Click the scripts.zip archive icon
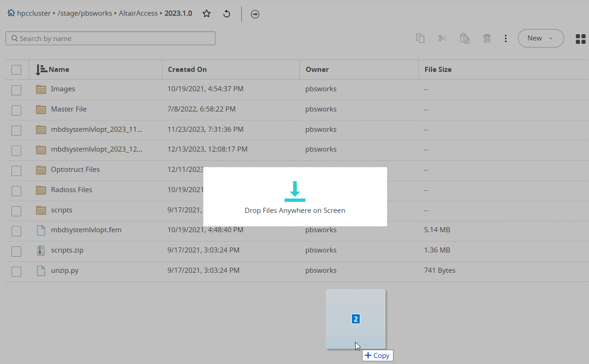This screenshot has width=589, height=364. click(41, 250)
